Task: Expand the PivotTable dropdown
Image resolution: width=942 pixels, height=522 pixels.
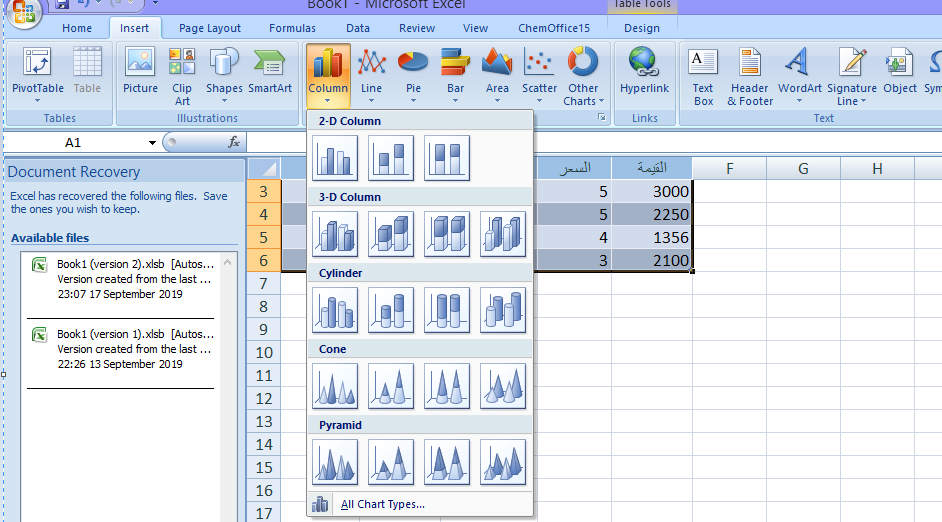Action: 37,75
